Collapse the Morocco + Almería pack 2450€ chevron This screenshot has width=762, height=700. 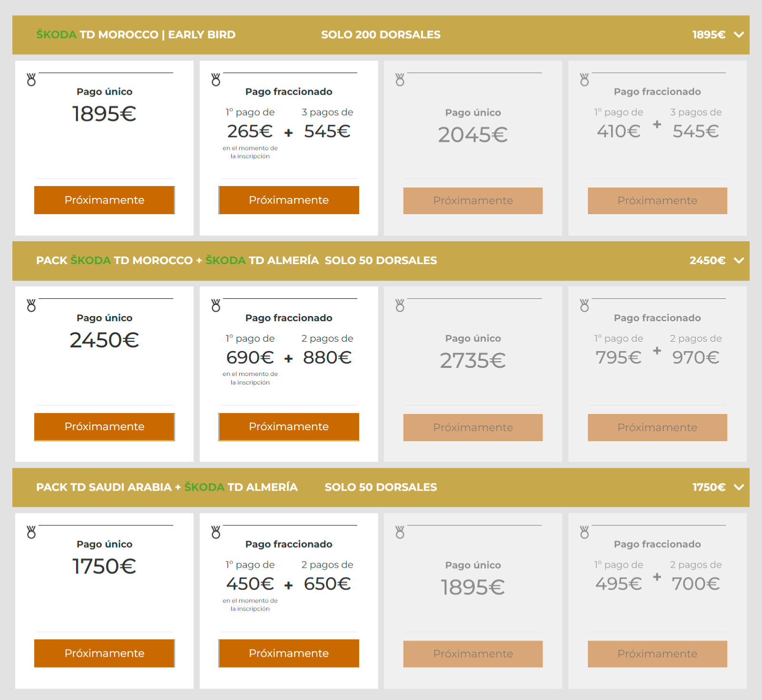[x=739, y=260]
